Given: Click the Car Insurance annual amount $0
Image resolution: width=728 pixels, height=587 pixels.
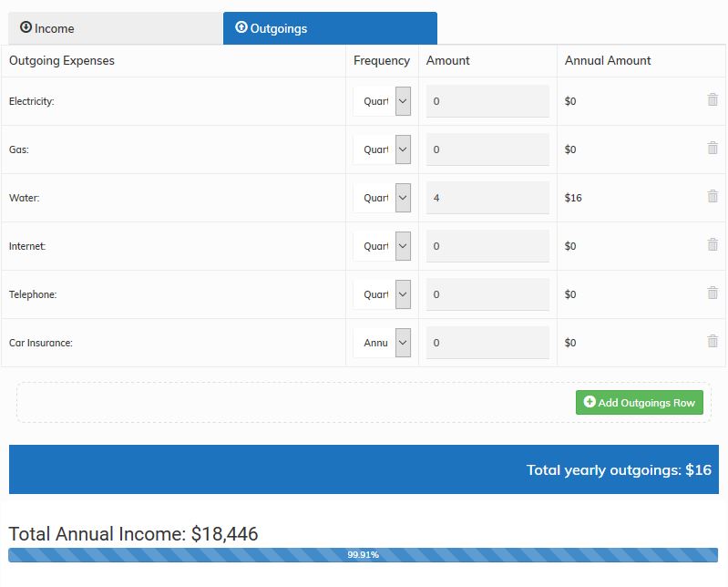Looking at the screenshot, I should [570, 343].
